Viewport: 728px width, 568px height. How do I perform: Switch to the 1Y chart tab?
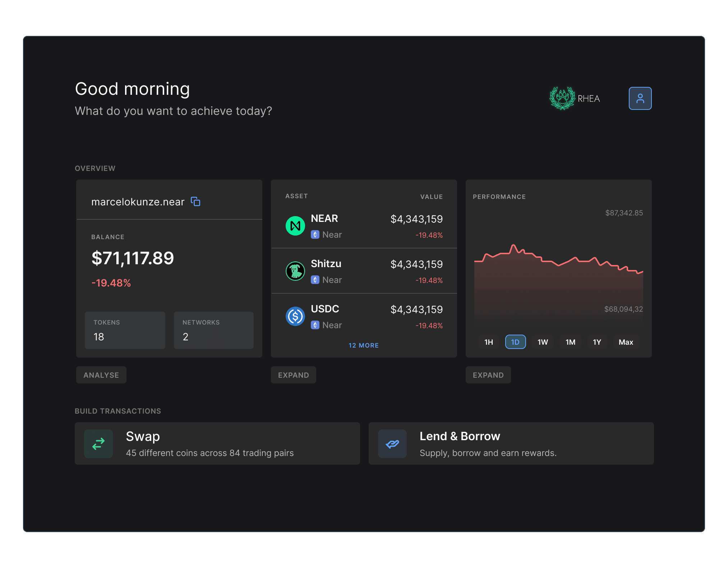[596, 342]
